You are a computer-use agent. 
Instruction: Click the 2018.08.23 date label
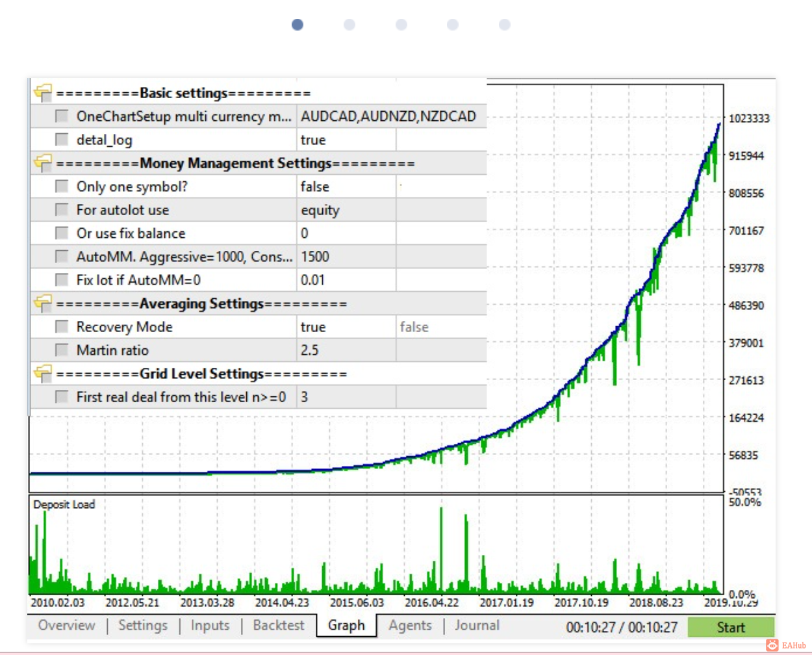(x=656, y=602)
